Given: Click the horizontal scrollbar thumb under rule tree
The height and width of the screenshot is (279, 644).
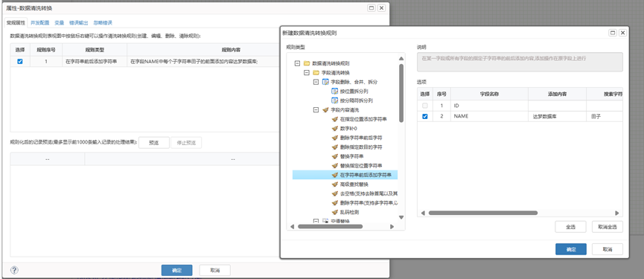Looking at the screenshot, I should 331,226.
